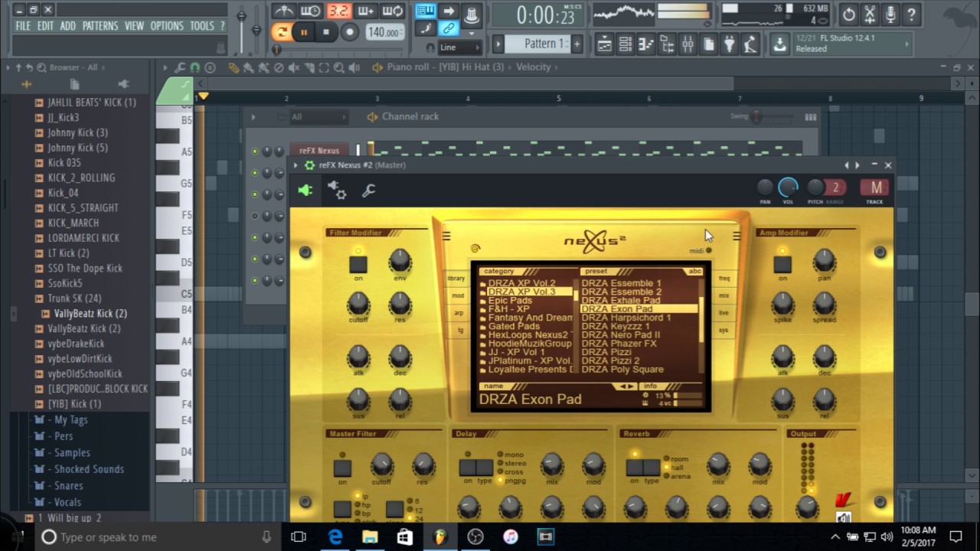Open the Nexus arp tab
Screen dimensions: 980x551
pos(459,313)
